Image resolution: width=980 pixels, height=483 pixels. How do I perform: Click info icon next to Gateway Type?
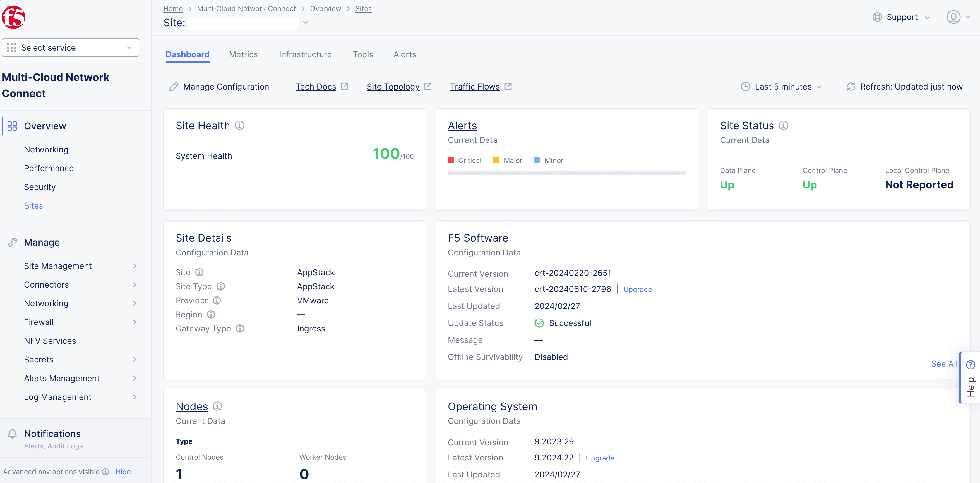click(x=240, y=329)
